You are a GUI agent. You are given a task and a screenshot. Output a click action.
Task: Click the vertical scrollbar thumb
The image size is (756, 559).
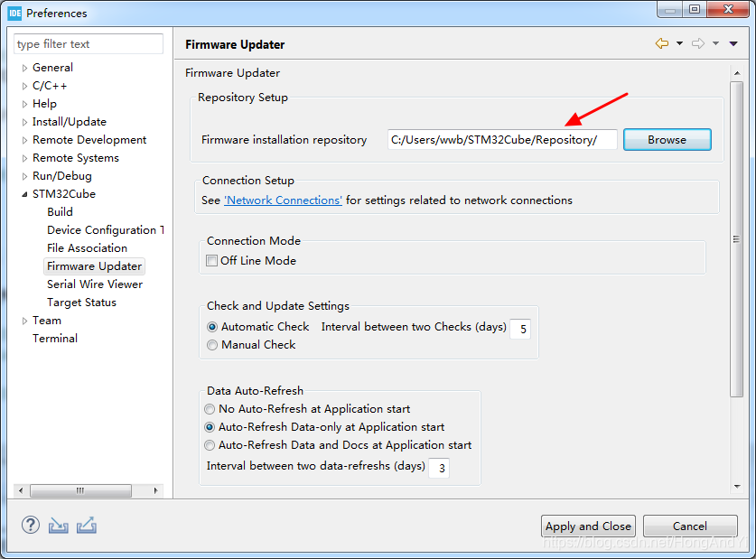click(x=736, y=239)
